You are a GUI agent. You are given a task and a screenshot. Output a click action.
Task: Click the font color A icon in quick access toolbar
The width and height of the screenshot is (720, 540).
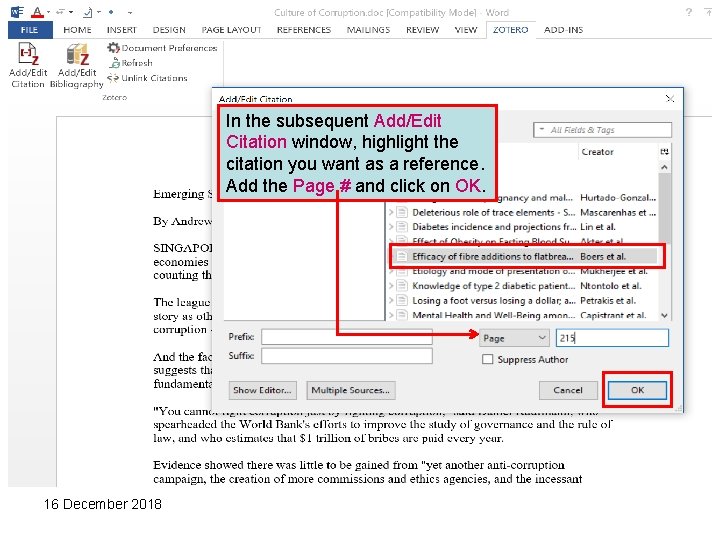[x=37, y=12]
